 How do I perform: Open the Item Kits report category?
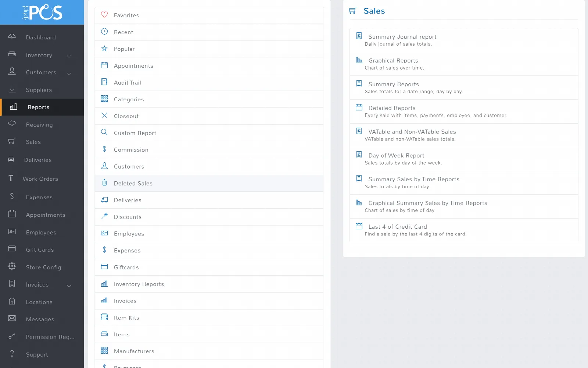tap(209, 318)
